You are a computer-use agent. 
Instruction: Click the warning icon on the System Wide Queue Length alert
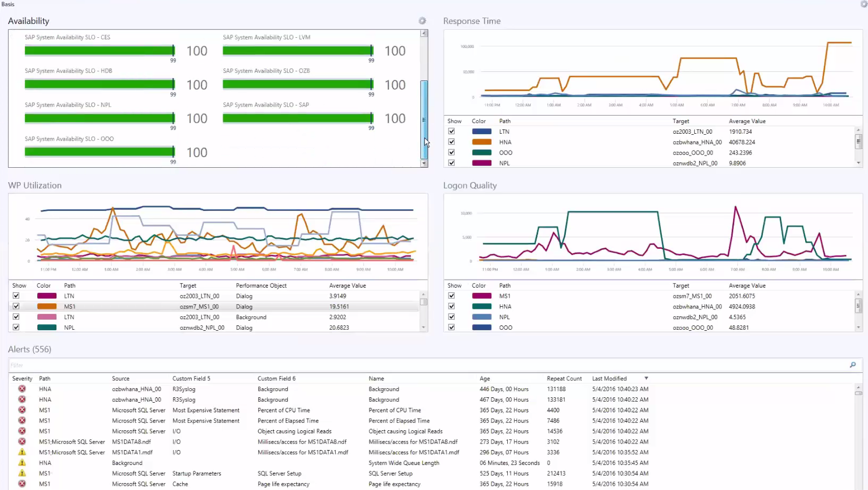[22, 463]
